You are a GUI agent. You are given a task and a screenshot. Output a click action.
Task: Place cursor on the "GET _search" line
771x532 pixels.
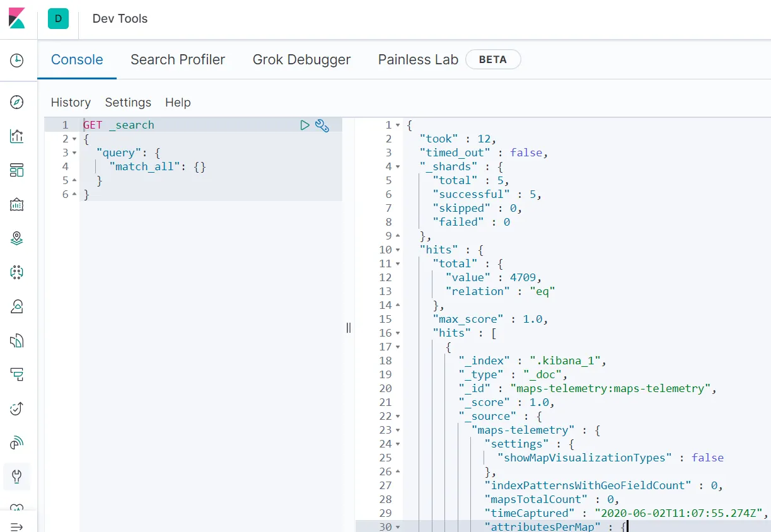[119, 125]
